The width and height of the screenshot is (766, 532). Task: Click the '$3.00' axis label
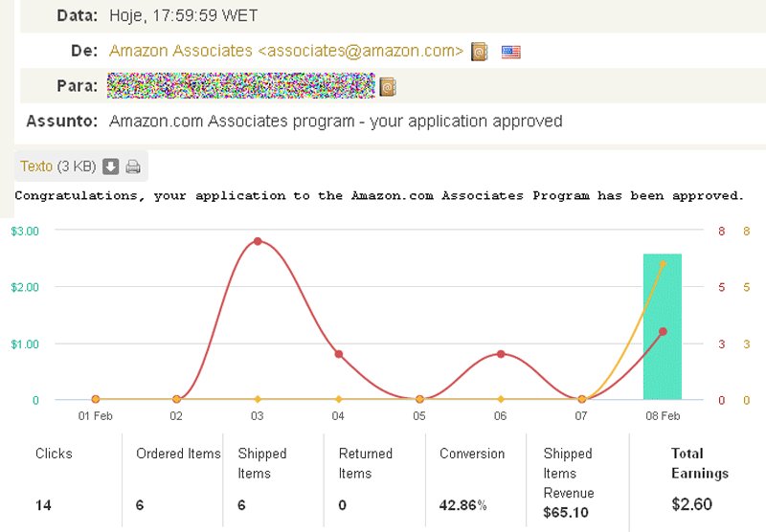coord(25,231)
